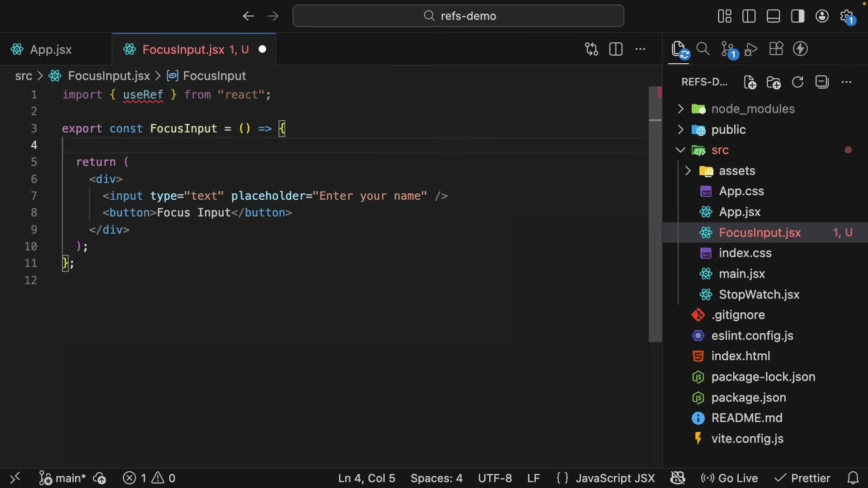This screenshot has width=868, height=488.
Task: Open the Explorer view
Action: (x=679, y=50)
